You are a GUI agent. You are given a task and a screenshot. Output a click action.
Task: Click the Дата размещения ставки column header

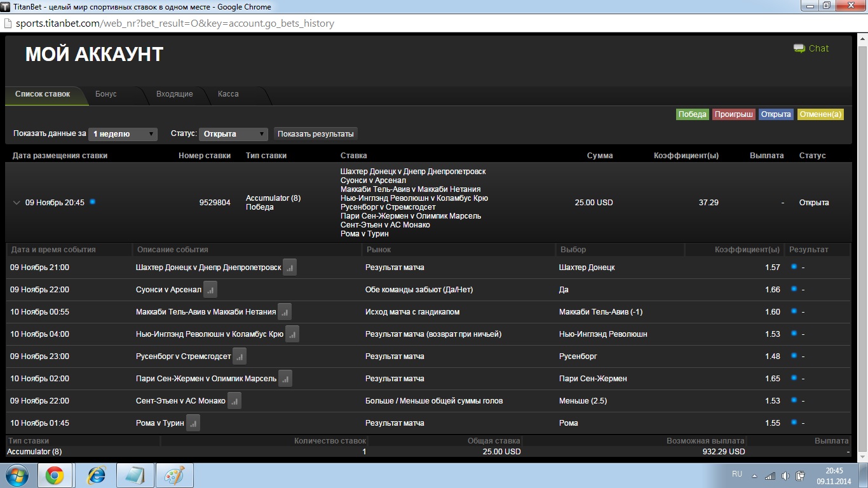click(60, 156)
